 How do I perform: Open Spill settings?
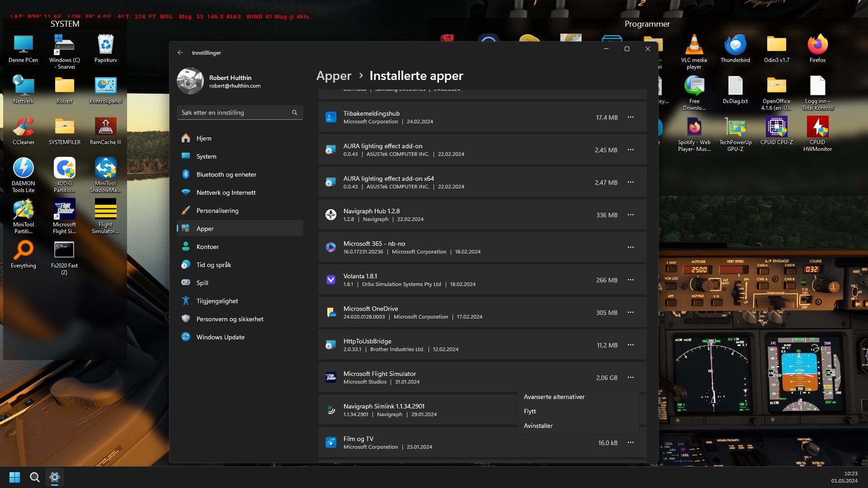click(x=240, y=283)
